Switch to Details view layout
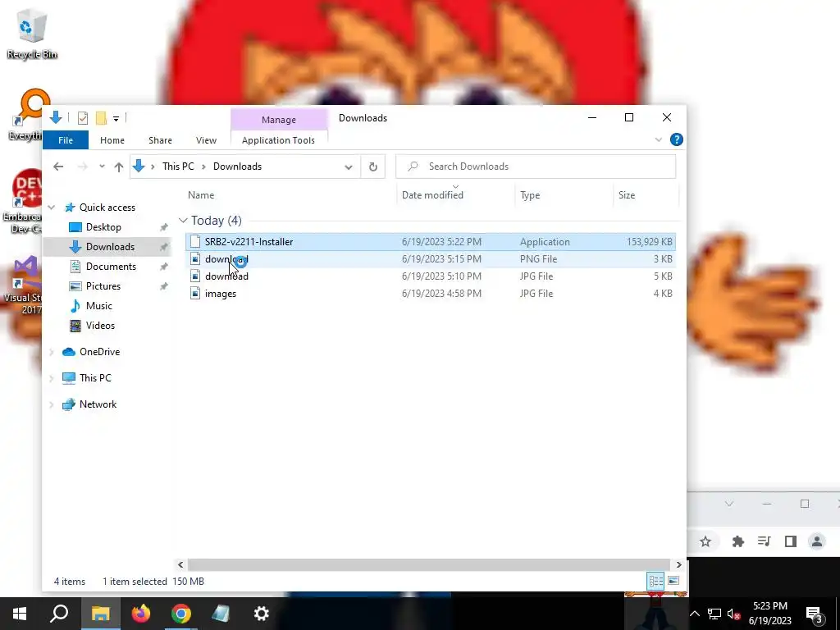Screen dimensions: 840x630 tap(655, 581)
